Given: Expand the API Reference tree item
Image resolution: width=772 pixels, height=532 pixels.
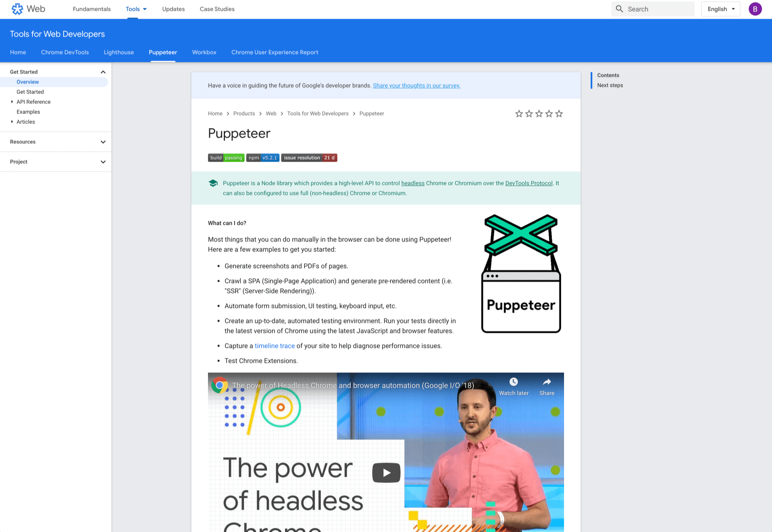Looking at the screenshot, I should [x=12, y=102].
